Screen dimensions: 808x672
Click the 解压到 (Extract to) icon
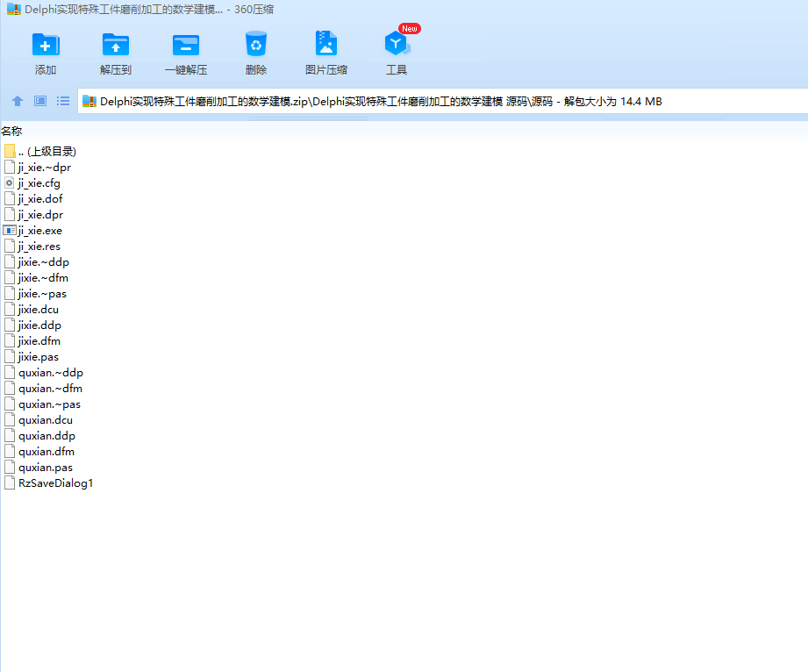click(x=116, y=45)
